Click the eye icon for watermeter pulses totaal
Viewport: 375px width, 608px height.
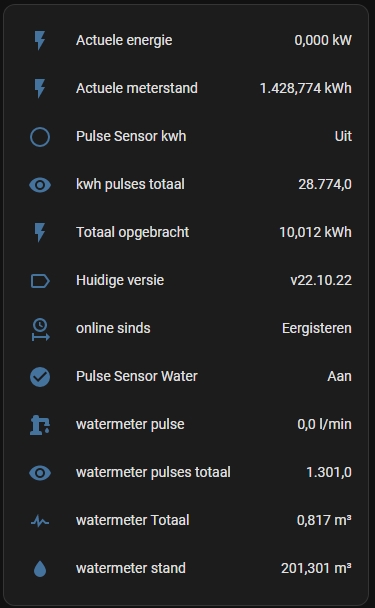pos(40,473)
